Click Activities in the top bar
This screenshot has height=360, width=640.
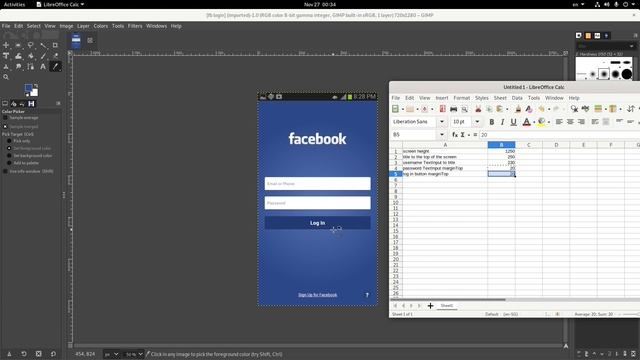tap(14, 4)
